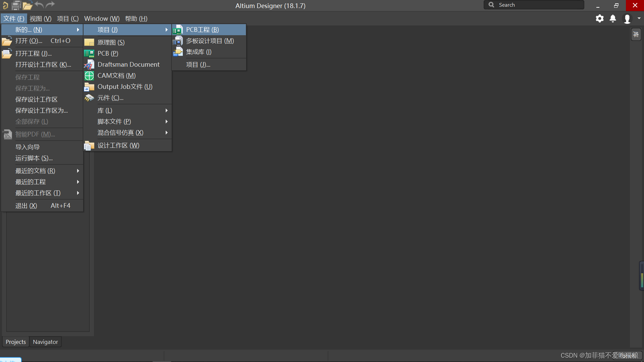Open the 文件 File menu
Screen dimensions: 644x362
pyautogui.click(x=13, y=18)
